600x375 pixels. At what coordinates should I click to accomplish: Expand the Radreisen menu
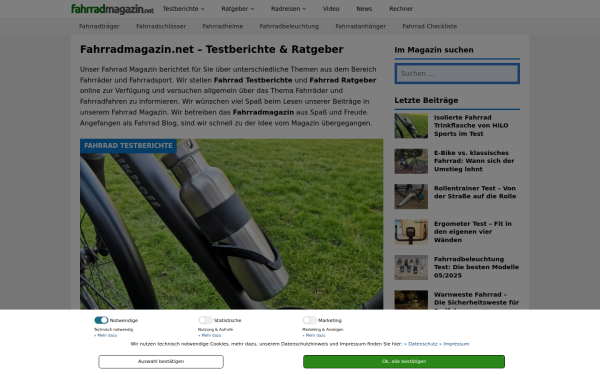(289, 8)
